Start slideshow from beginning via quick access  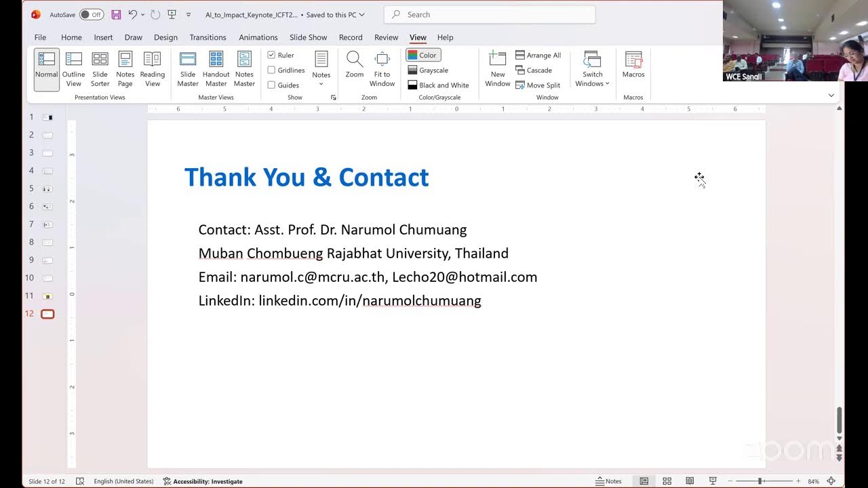click(172, 14)
